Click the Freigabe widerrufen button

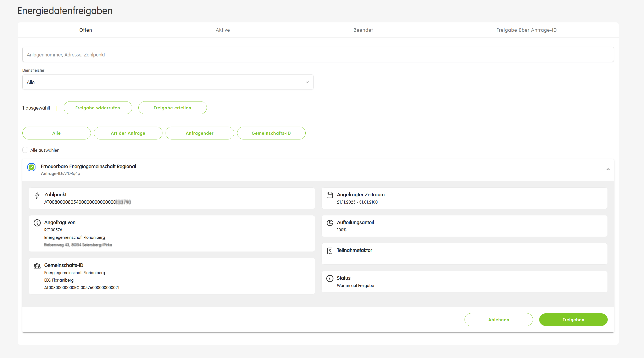point(98,108)
